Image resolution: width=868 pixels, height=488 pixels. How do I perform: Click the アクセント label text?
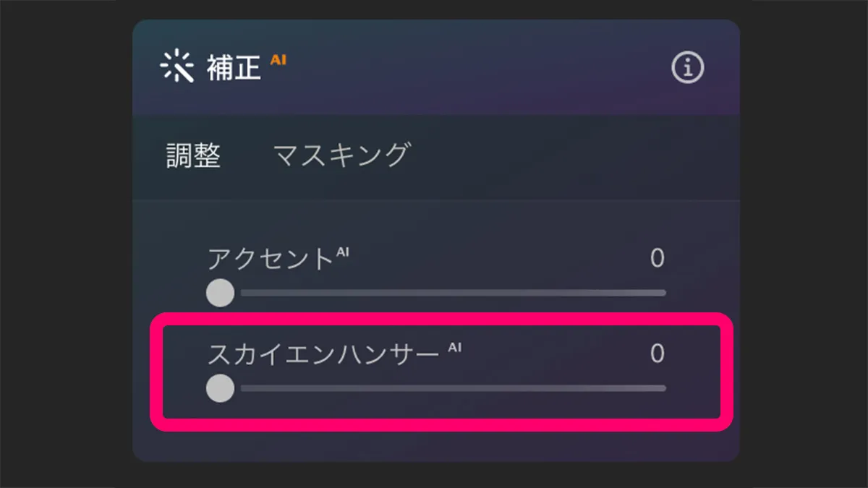coord(269,258)
